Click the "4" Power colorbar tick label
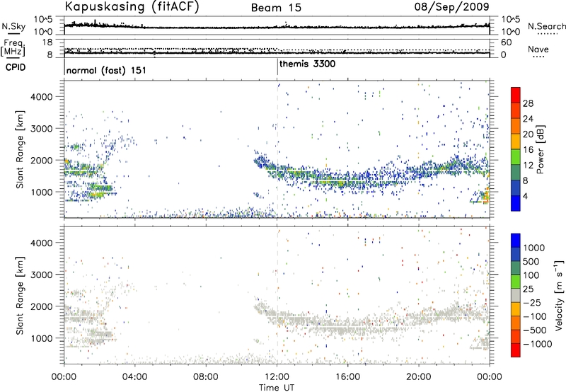The width and height of the screenshot is (566, 392). click(x=525, y=196)
